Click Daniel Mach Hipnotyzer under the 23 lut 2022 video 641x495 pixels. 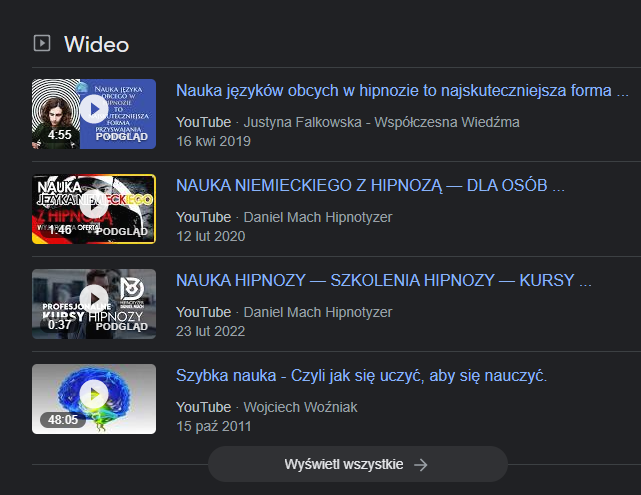(318, 312)
